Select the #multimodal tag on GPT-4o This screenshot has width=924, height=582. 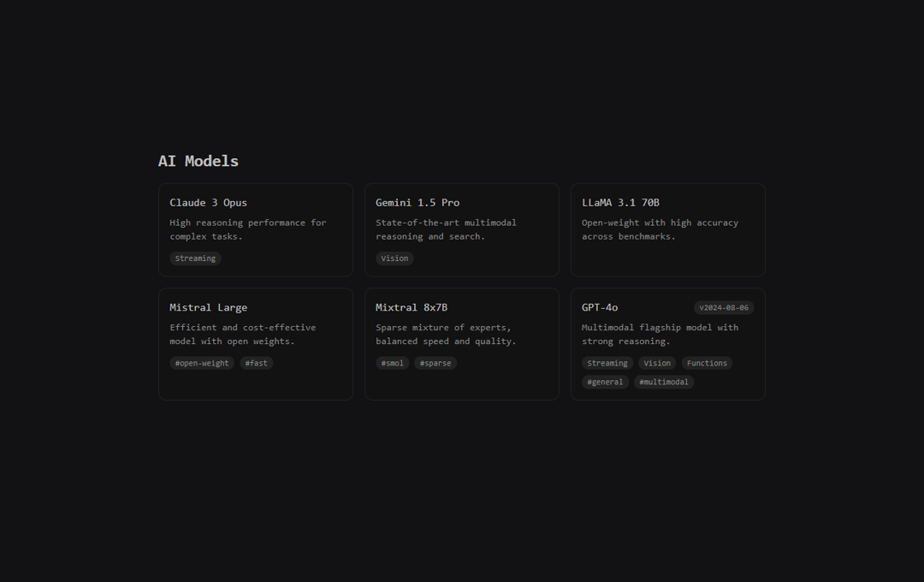pyautogui.click(x=664, y=382)
